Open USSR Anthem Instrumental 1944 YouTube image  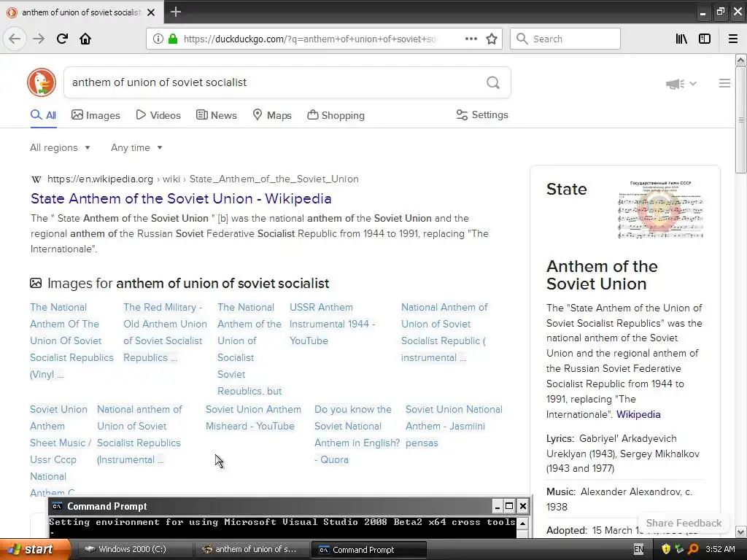(x=333, y=324)
